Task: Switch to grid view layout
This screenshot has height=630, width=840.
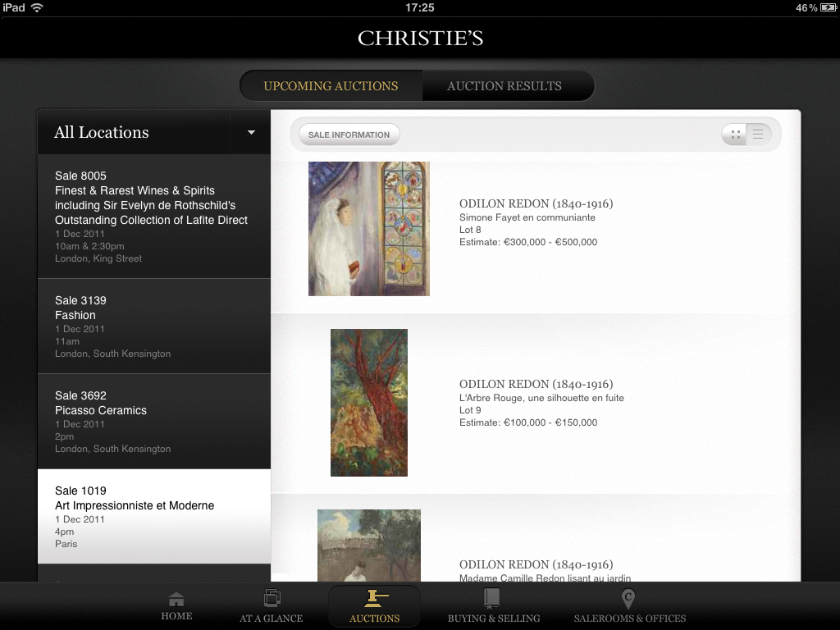Action: 734,135
